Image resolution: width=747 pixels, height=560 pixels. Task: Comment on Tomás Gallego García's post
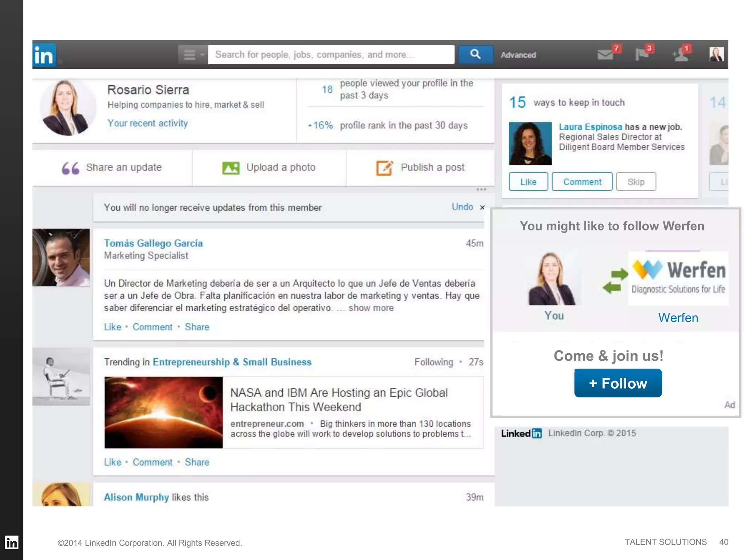coord(152,327)
